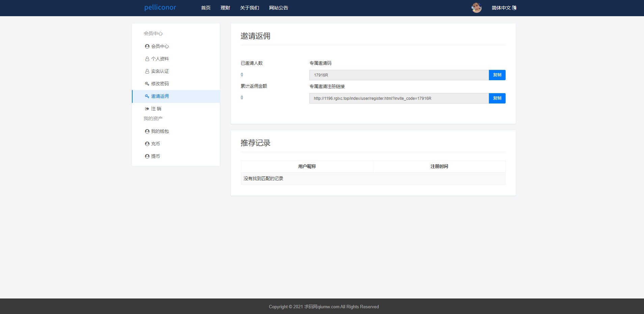644x314 pixels.
Task: Click the pelliconor logo
Action: [x=160, y=7]
